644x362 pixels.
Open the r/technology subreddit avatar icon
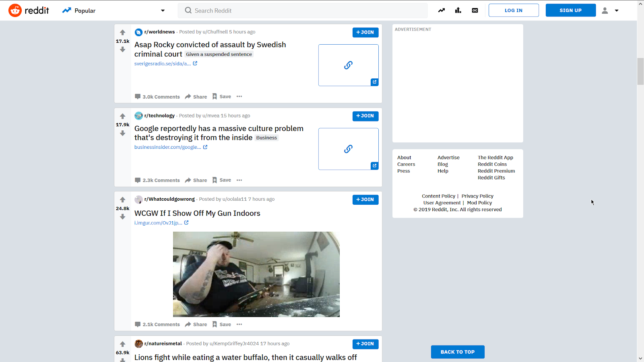click(x=138, y=116)
